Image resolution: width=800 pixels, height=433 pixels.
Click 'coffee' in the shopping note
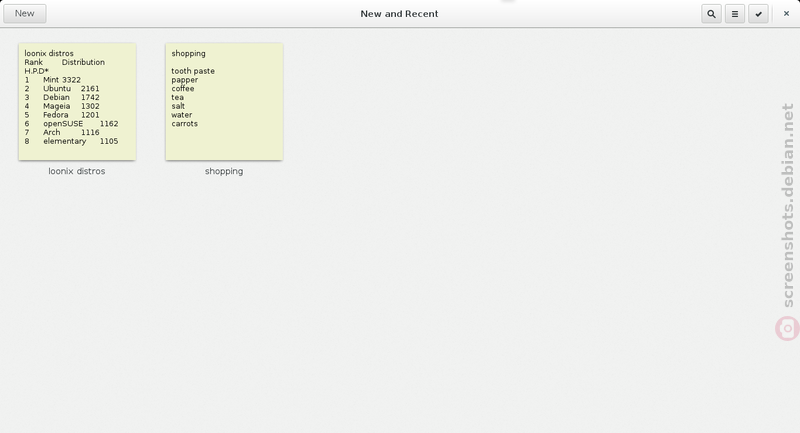click(183, 88)
